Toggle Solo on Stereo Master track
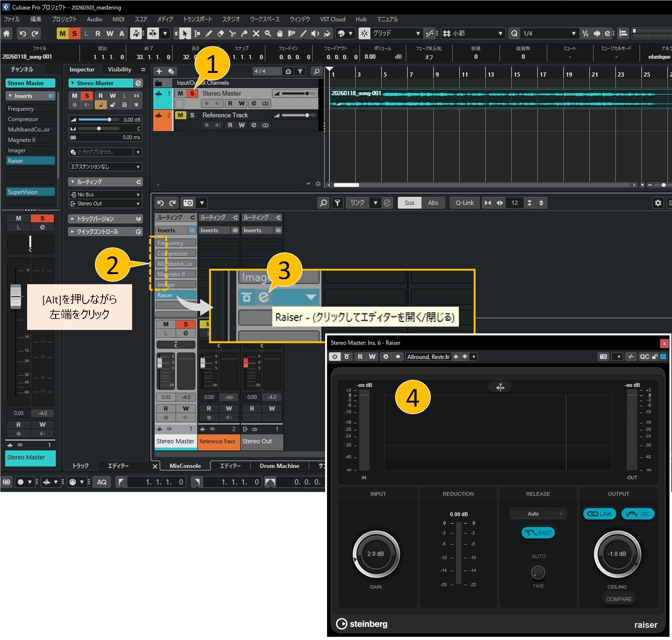 [x=192, y=93]
